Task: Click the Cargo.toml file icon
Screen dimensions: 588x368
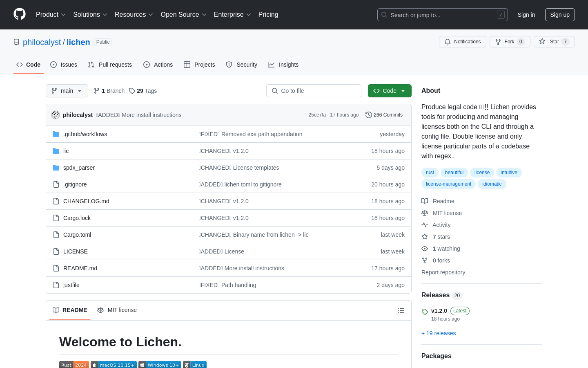Action: tap(56, 235)
